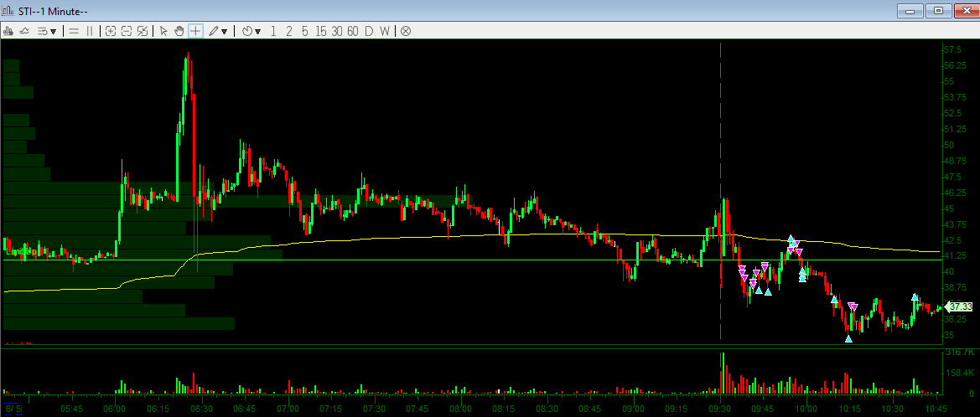Click the 10:45 time axis label
Viewport: 980px width, 417px height.
pyautogui.click(x=936, y=409)
